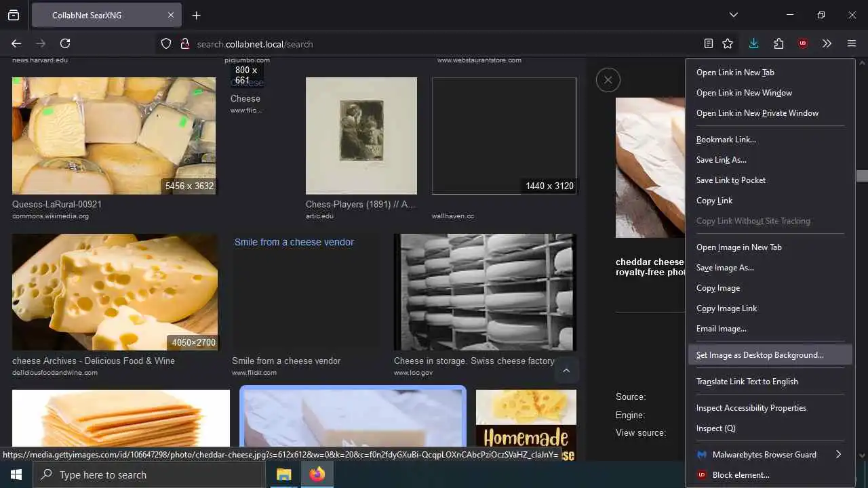Viewport: 868px width, 488px height.
Task: Open Swiss cheese Delicious Food thumbnail
Action: [x=115, y=292]
